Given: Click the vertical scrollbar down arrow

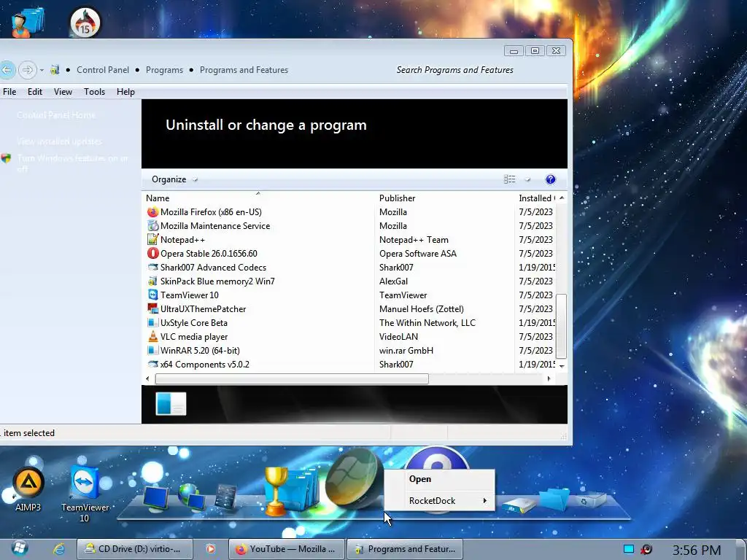Looking at the screenshot, I should pos(562,366).
